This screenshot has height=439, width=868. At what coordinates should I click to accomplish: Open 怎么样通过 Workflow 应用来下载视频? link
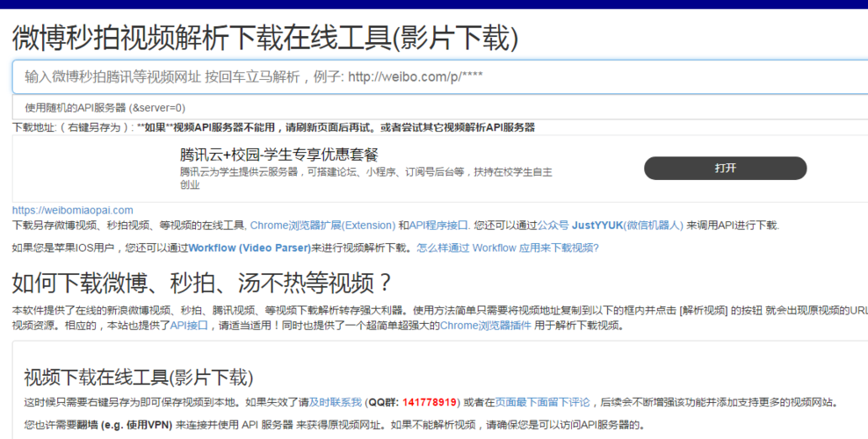coord(508,248)
